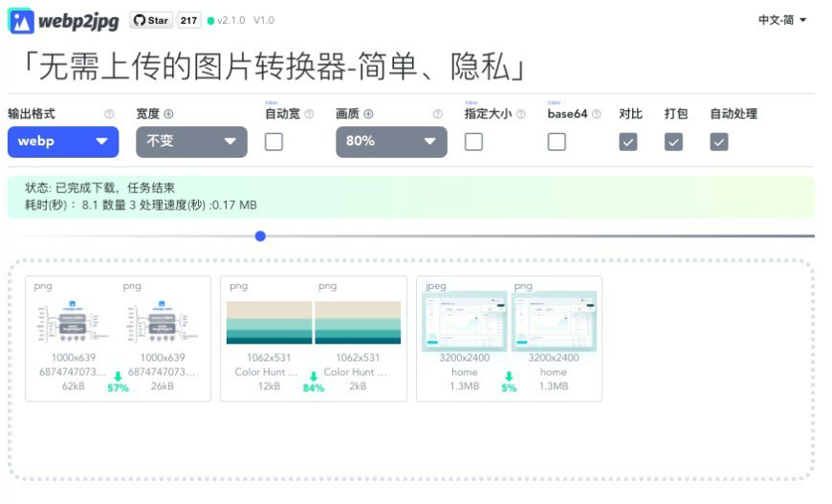Click the 217 star count
The height and width of the screenshot is (504, 832).
(x=188, y=21)
